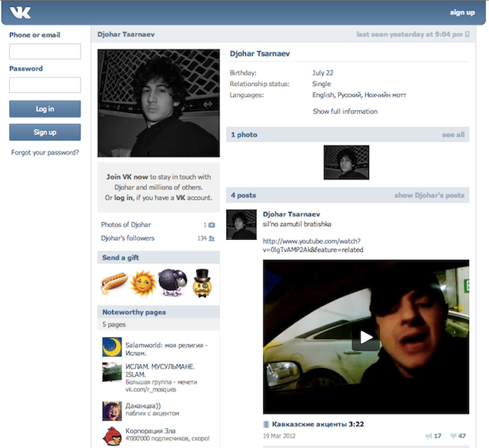489x448 pixels.
Task: Click the Phone or email field
Action: click(45, 51)
